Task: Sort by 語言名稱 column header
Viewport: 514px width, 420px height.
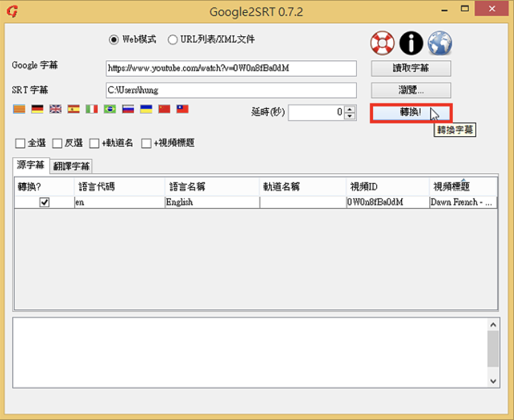Action: 212,187
